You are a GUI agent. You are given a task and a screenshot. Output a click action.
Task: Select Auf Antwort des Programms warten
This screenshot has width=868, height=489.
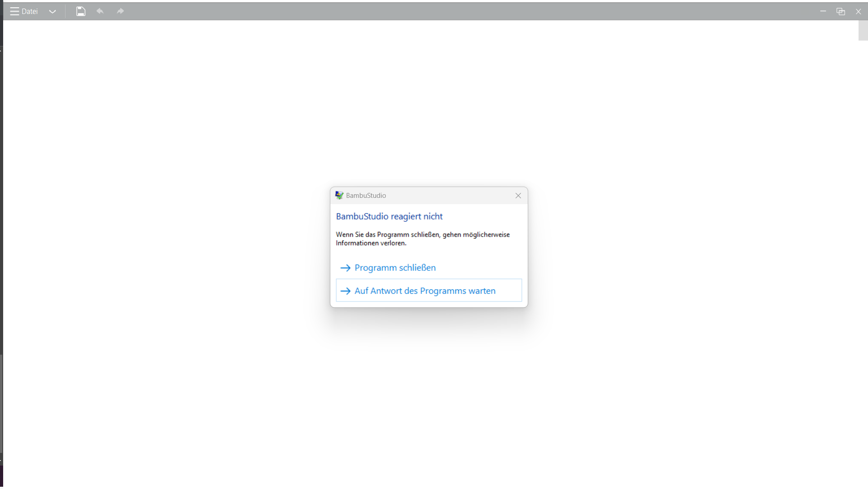pyautogui.click(x=425, y=291)
